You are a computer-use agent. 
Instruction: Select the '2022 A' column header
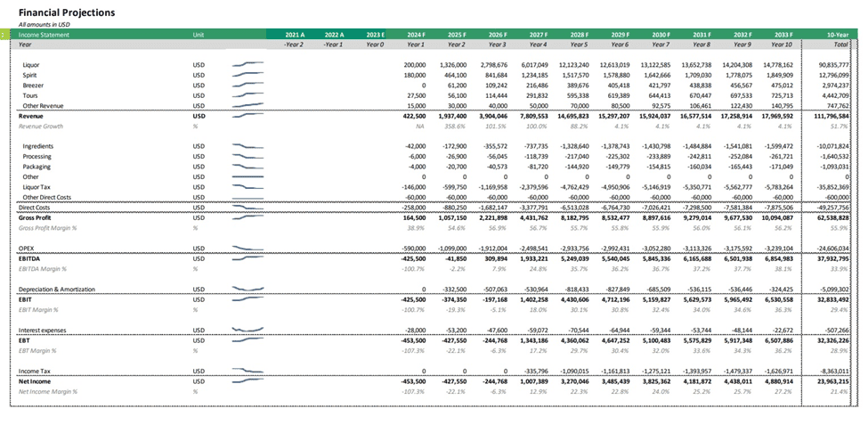pos(335,35)
